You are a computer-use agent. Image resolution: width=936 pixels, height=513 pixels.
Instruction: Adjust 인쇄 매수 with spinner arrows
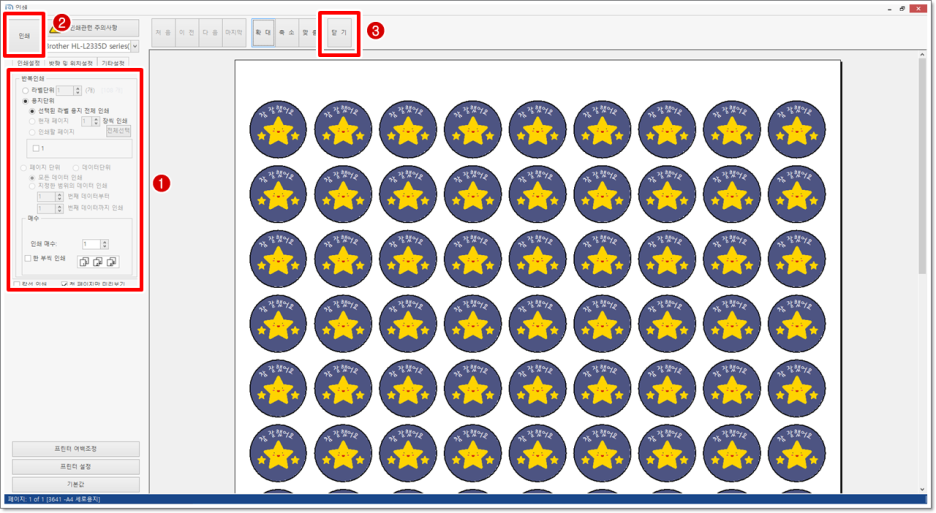(x=105, y=244)
